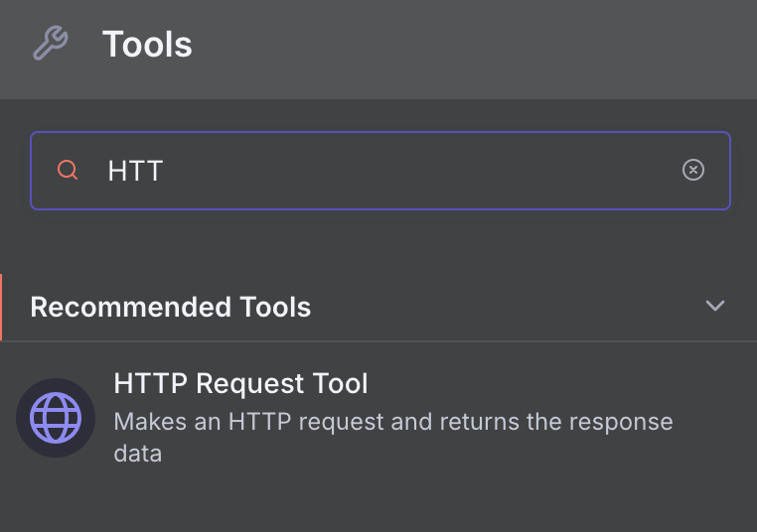Open the HTTP Request Tool title
757x532 pixels.
(x=240, y=383)
